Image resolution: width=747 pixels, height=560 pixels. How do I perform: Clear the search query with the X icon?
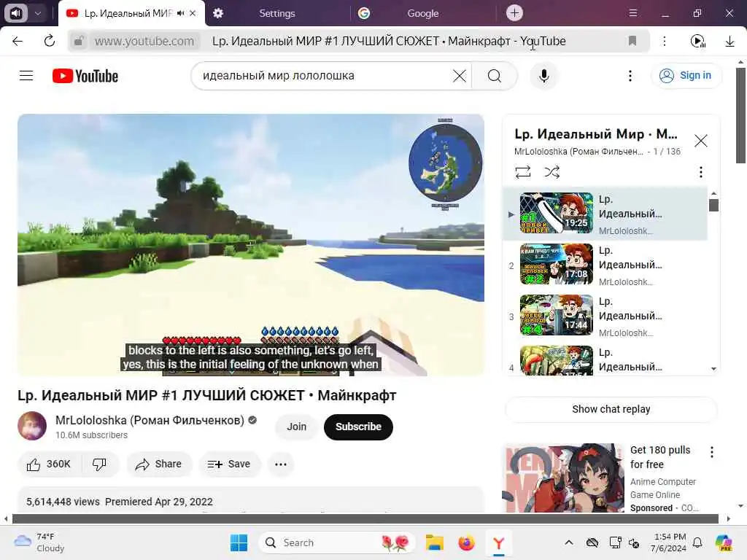(460, 76)
